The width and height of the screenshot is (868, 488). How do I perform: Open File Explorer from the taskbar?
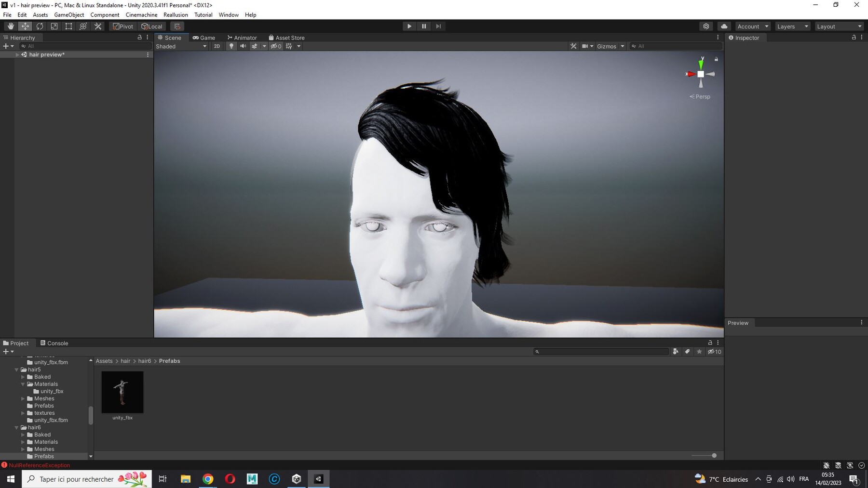(186, 479)
